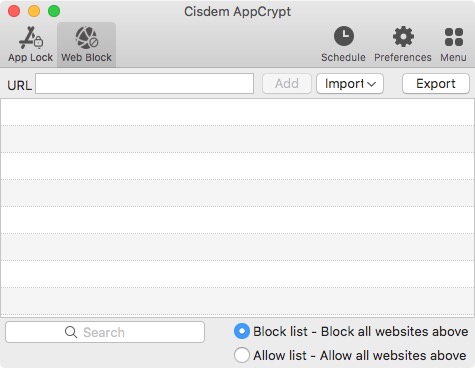475x368 pixels.
Task: Expand the Import dropdown menu
Action: click(350, 84)
